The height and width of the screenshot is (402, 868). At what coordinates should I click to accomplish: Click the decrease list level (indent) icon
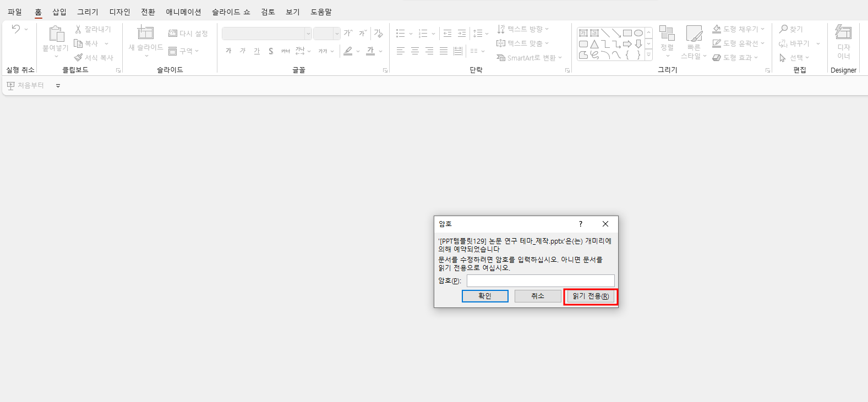click(447, 34)
